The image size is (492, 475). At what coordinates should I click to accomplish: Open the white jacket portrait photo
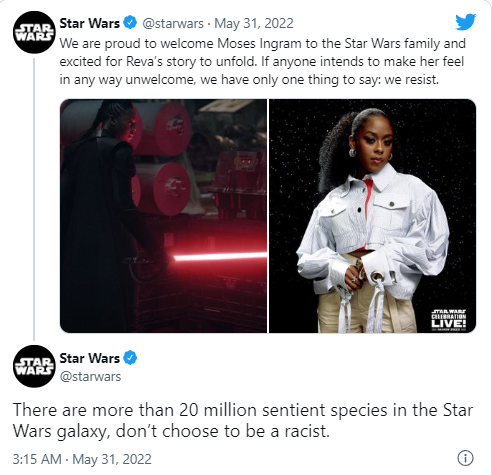coord(372,216)
